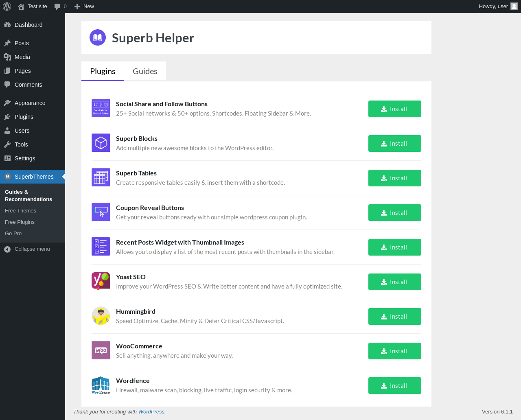
Task: Click the Posts pushpin icon
Action: coord(7,43)
